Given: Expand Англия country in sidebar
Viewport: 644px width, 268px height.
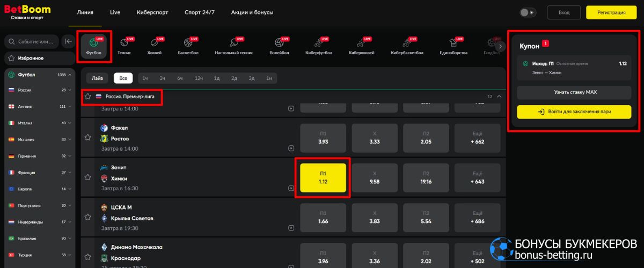Looking at the screenshot, I should click(x=40, y=106).
